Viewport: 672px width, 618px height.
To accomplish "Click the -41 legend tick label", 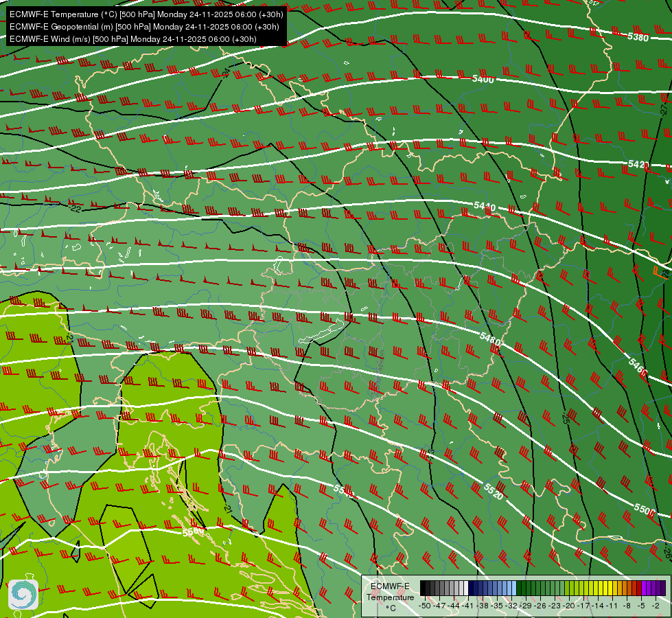I will pos(468,606).
